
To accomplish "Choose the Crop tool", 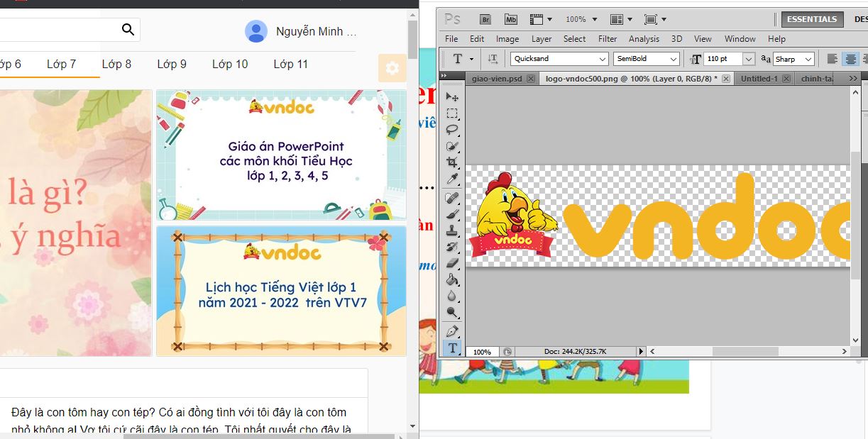I will pos(452,162).
